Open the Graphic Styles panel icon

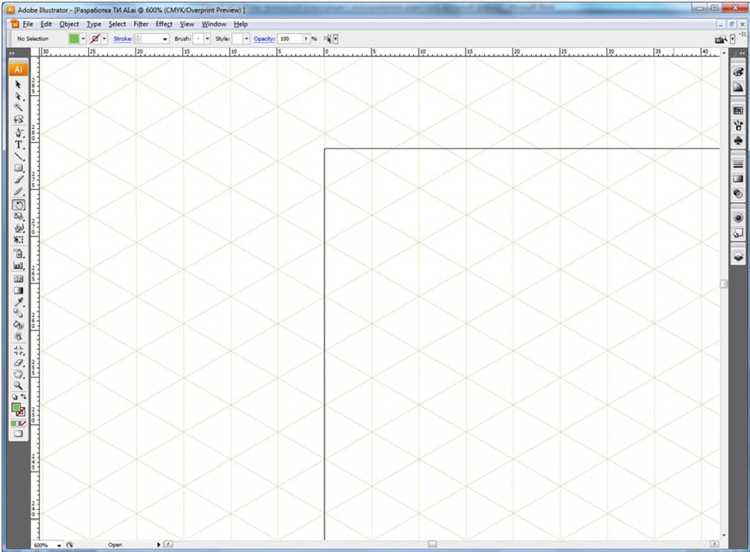[738, 233]
